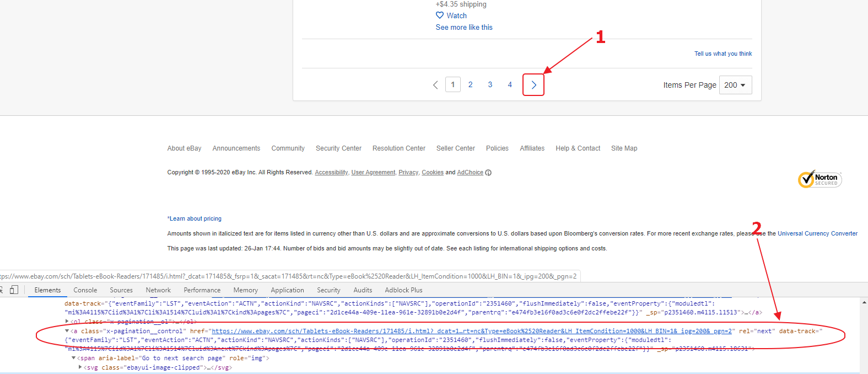Image resolution: width=868 pixels, height=374 pixels.
Task: Collapse the span 'Go to next search page' node
Action: point(74,358)
